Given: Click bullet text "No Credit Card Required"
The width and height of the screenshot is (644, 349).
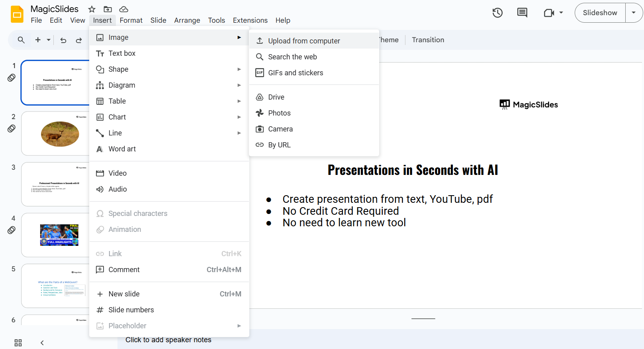Looking at the screenshot, I should point(341,211).
